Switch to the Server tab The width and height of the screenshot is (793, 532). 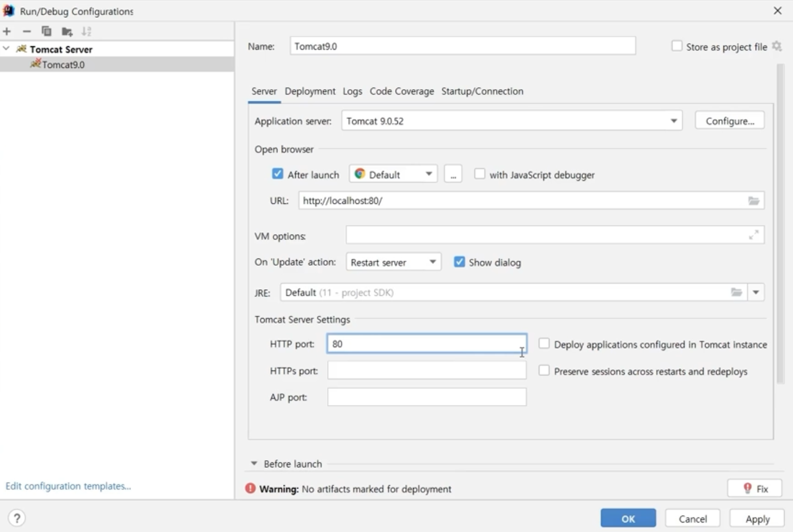(x=264, y=91)
